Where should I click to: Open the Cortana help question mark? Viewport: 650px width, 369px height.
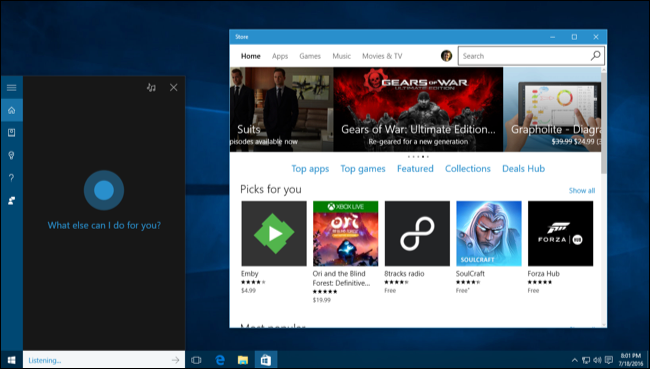pyautogui.click(x=12, y=178)
